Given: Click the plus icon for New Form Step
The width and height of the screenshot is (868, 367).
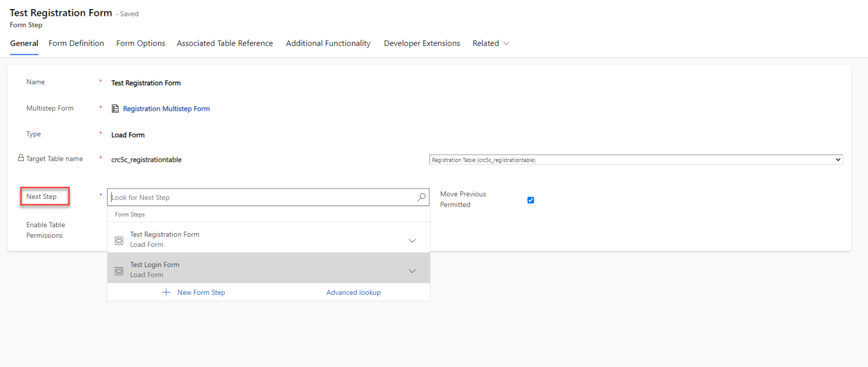Looking at the screenshot, I should pyautogui.click(x=166, y=292).
